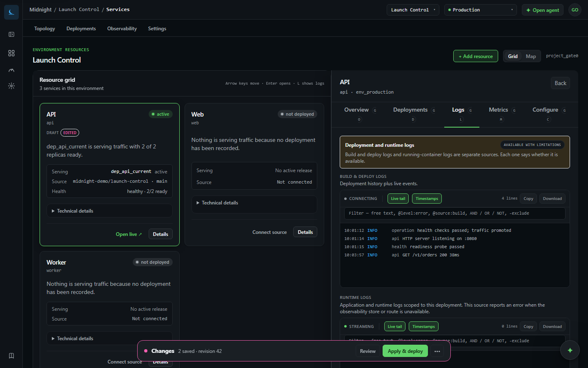Switch resource view to Grid
Screen dimensions: 588x368
coord(513,56)
